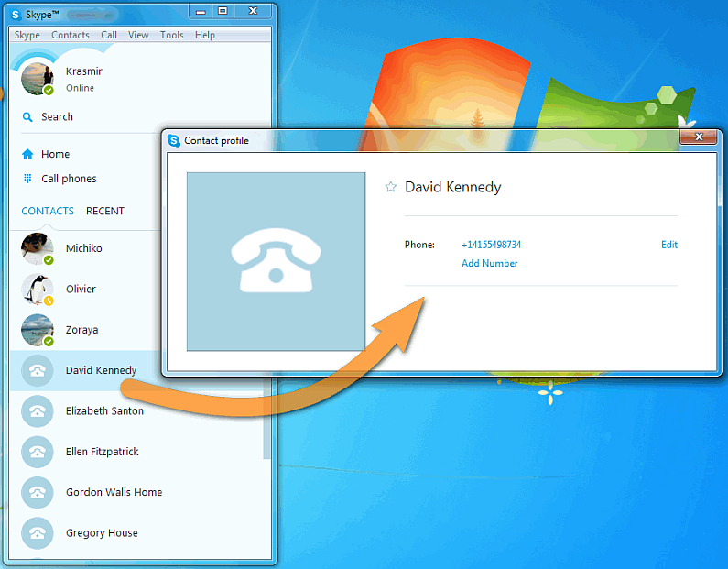728x569 pixels.
Task: Click Ellen Fitzpatrick's phone icon
Action: pyautogui.click(x=38, y=452)
